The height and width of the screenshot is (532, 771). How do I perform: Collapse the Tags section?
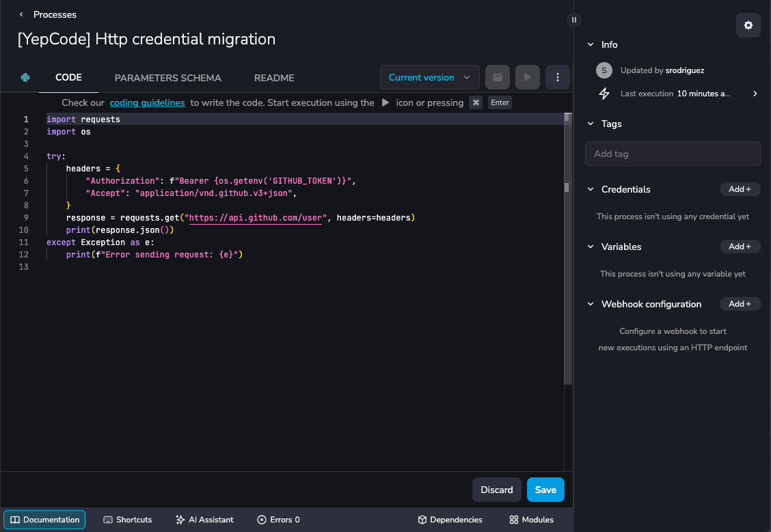pyautogui.click(x=591, y=124)
